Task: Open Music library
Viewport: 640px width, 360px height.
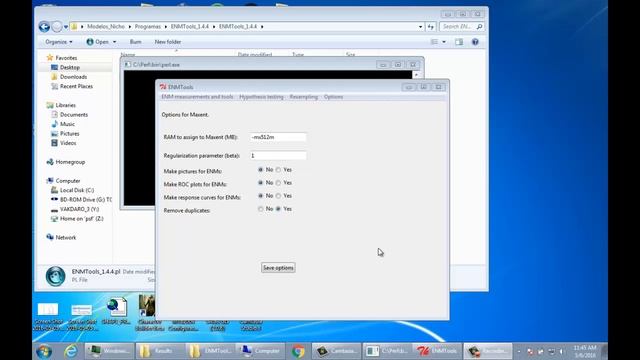Action: 67,124
